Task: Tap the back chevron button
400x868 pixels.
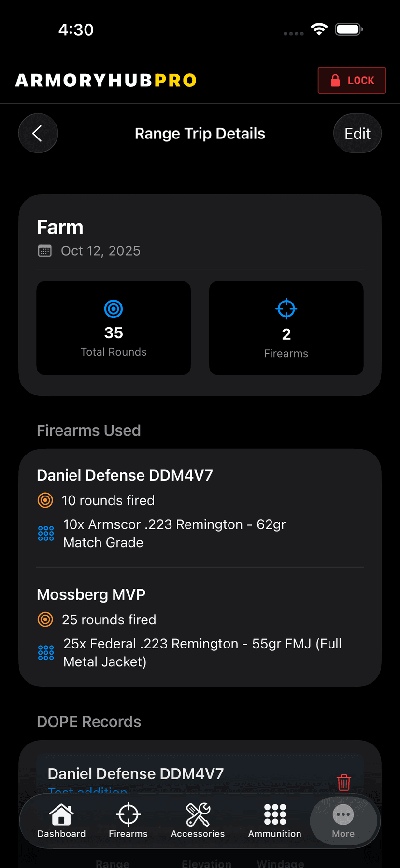Action: click(x=38, y=133)
